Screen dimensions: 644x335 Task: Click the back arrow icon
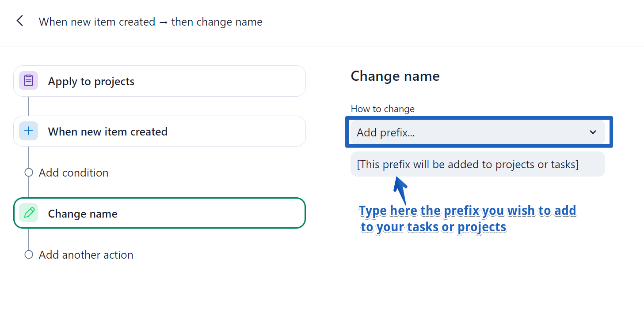coord(20,21)
